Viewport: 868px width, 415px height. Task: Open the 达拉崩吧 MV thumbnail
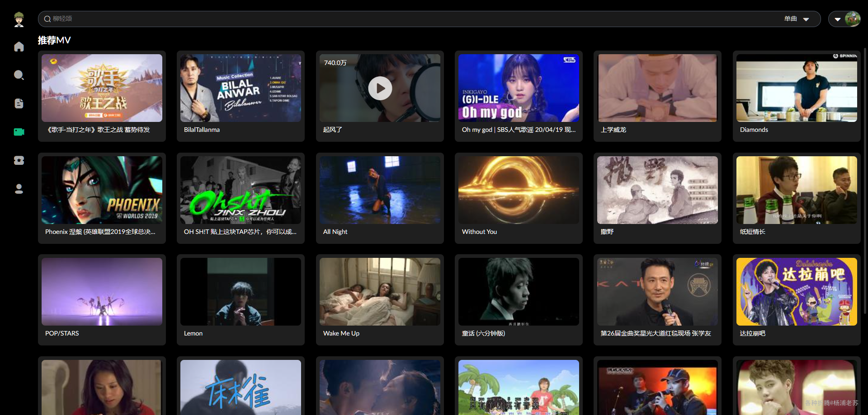tap(797, 292)
